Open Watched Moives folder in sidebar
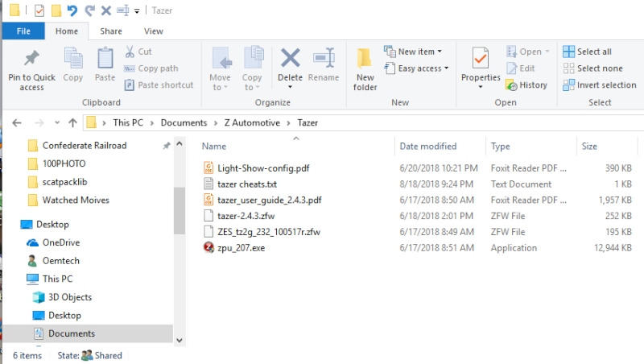This screenshot has width=644, height=364. pos(76,200)
